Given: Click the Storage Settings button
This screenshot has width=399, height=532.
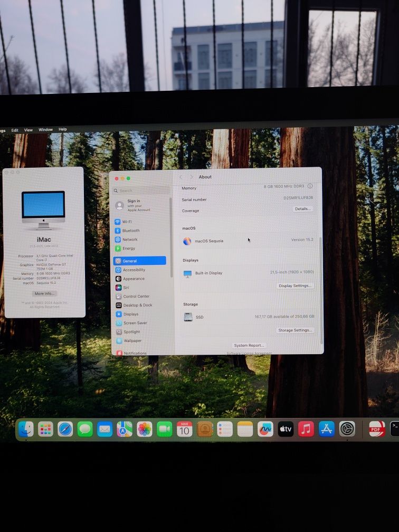Looking at the screenshot, I should click(295, 330).
